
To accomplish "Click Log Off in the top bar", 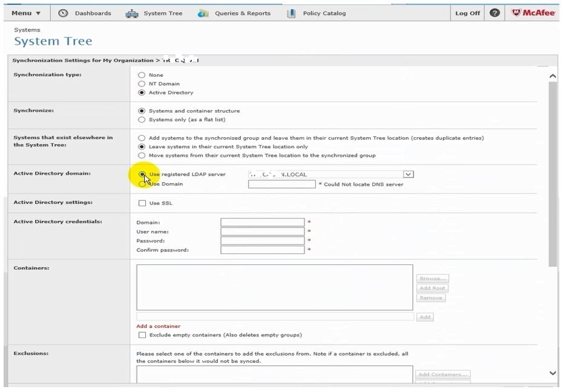I will point(467,13).
